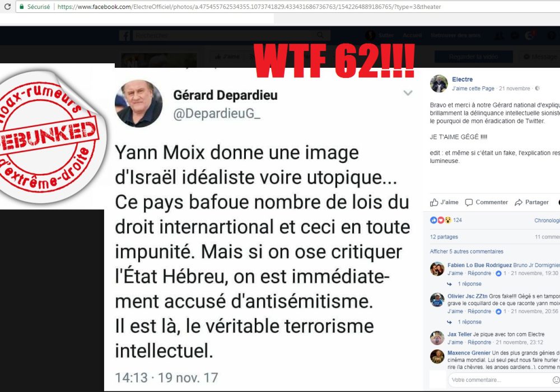
Task: Show 5 more comments via Afficher link
Action: pyautogui.click(x=466, y=251)
